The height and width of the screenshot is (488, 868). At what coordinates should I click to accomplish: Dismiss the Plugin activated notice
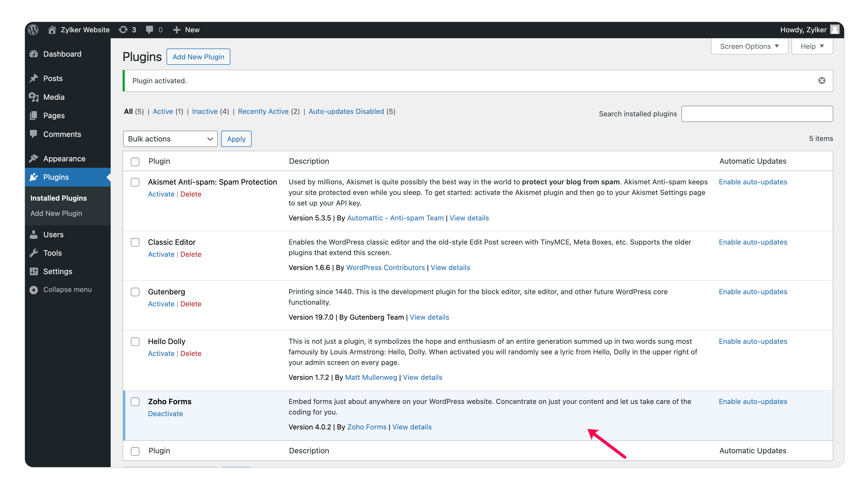(822, 81)
